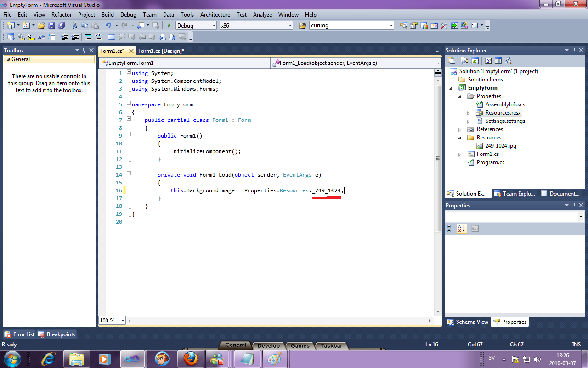The image size is (588, 368).
Task: Expand the Settings.settings tree node
Action: point(469,121)
